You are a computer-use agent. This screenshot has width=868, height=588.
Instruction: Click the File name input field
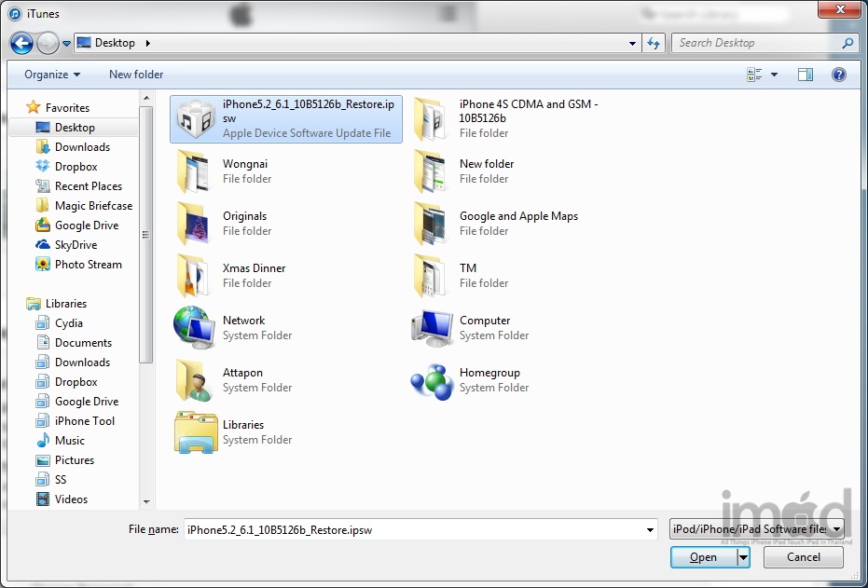(414, 530)
